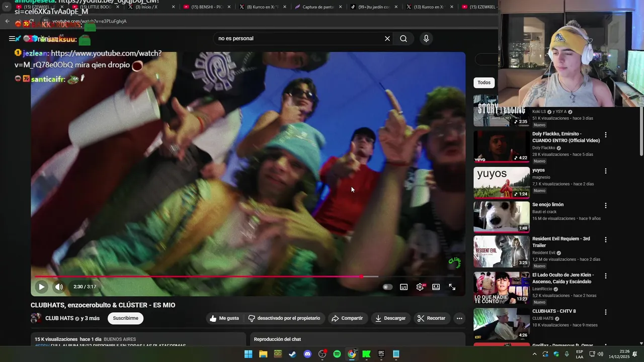Mute the video with the speaker icon
Image resolution: width=644 pixels, height=362 pixels.
coord(59,287)
